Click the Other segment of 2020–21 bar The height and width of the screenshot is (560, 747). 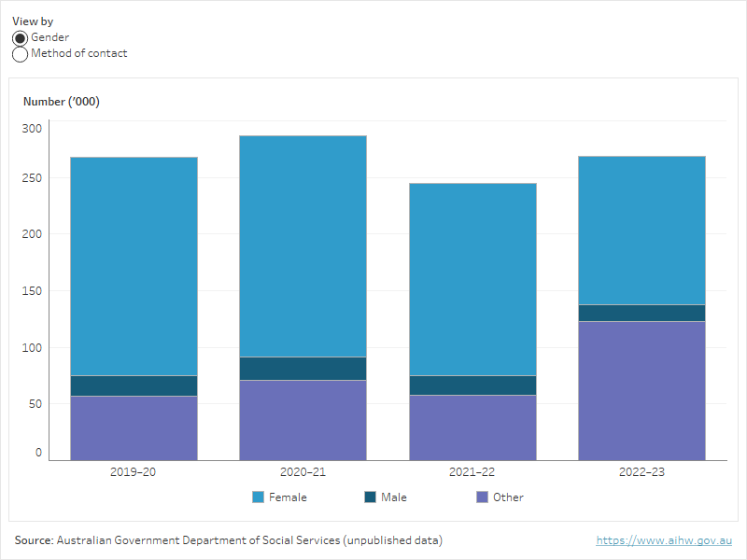(303, 420)
